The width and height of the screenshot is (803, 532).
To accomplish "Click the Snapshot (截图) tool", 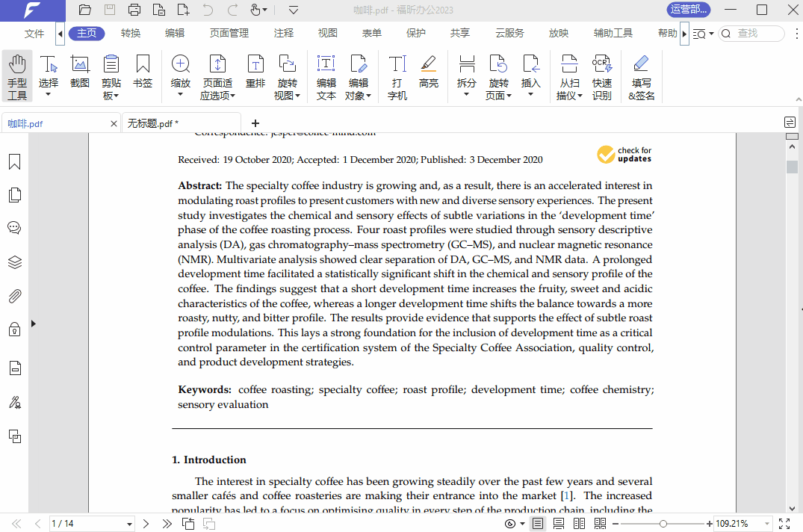I will [x=80, y=71].
